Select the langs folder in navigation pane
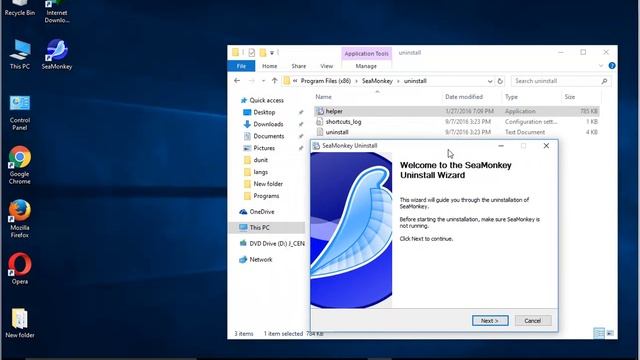Viewport: 640px width, 360px height. pyautogui.click(x=260, y=172)
